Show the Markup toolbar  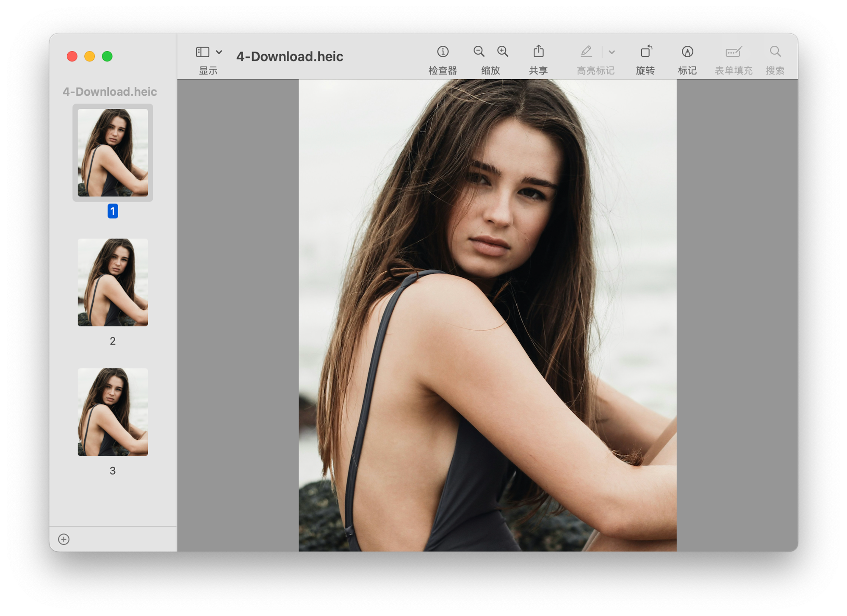(x=687, y=52)
